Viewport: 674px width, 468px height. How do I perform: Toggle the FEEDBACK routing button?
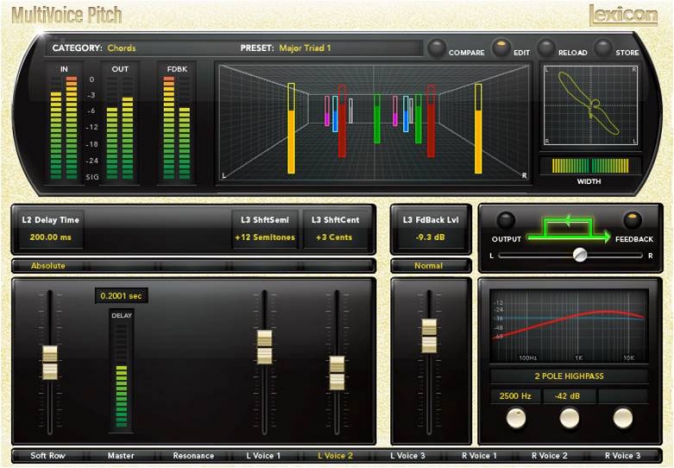[x=632, y=220]
